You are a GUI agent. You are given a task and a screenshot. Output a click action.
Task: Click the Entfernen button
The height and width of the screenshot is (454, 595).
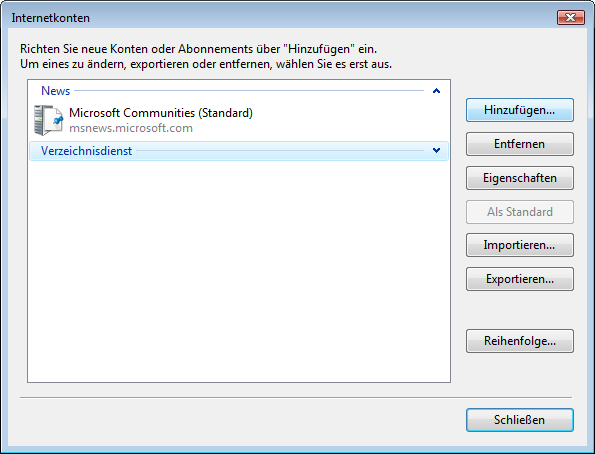(519, 144)
